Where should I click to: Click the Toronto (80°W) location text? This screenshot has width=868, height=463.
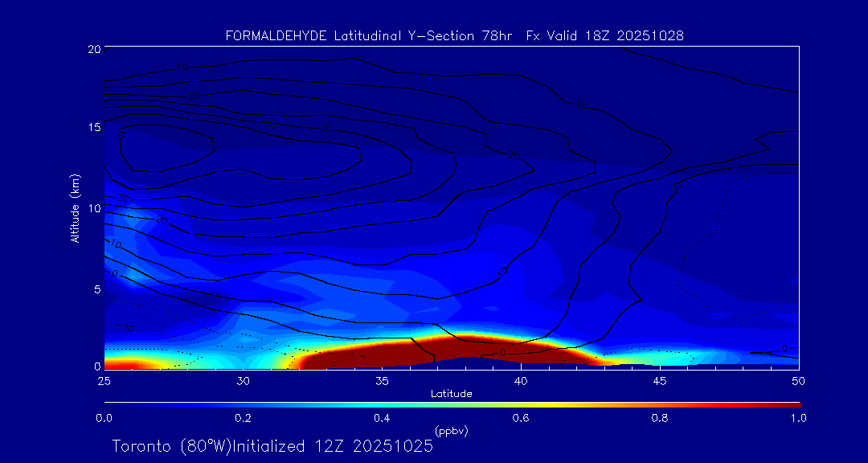pyautogui.click(x=171, y=446)
